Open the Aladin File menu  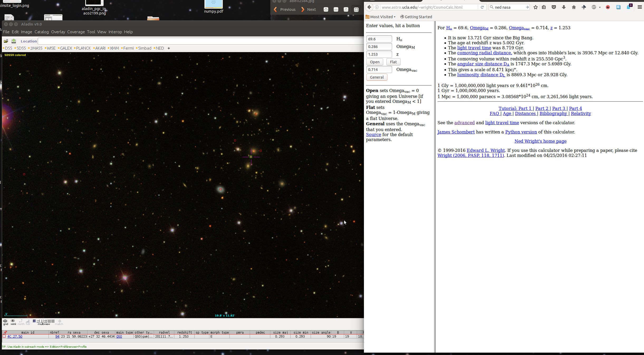click(6, 32)
